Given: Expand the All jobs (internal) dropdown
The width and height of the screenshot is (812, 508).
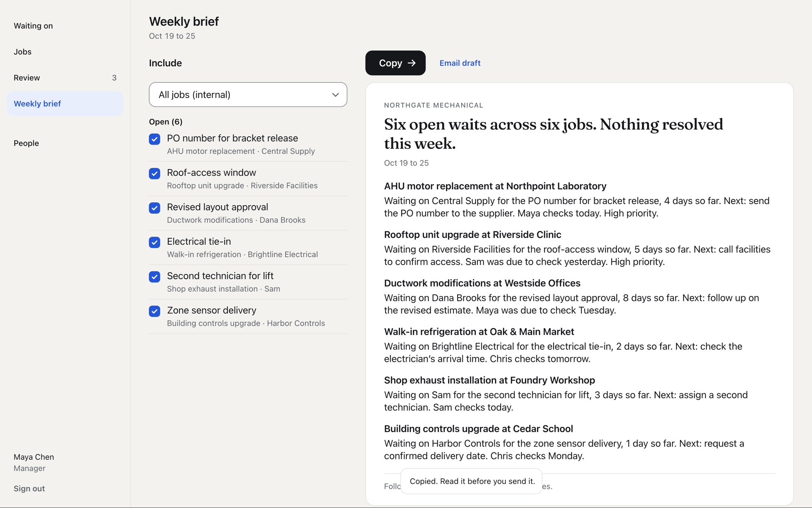Looking at the screenshot, I should pyautogui.click(x=248, y=94).
